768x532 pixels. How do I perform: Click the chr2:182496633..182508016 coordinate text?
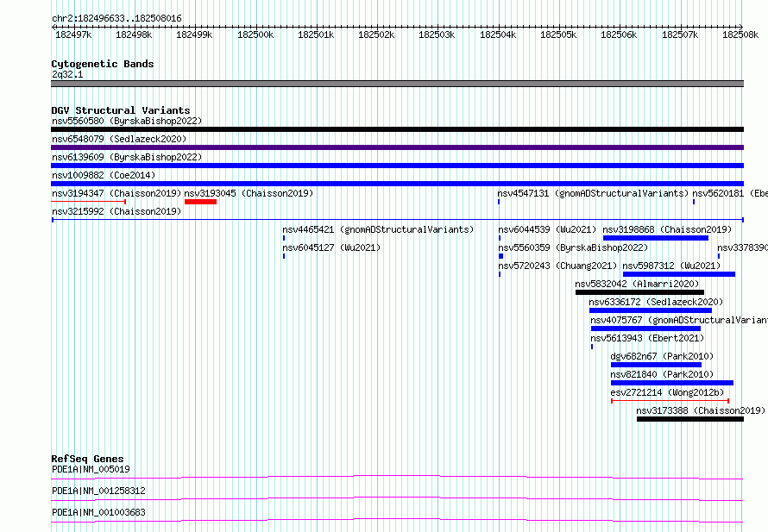point(116,18)
